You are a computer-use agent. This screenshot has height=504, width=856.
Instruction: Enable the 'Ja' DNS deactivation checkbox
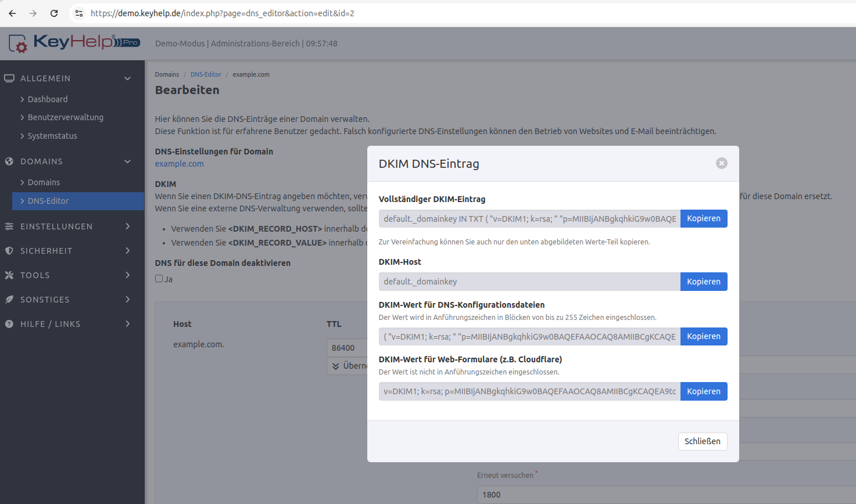[x=159, y=279]
